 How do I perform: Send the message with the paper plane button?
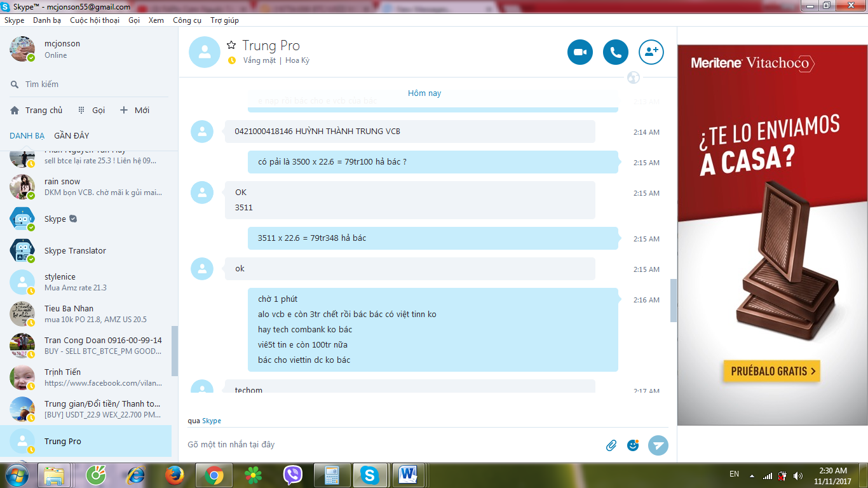tap(658, 445)
